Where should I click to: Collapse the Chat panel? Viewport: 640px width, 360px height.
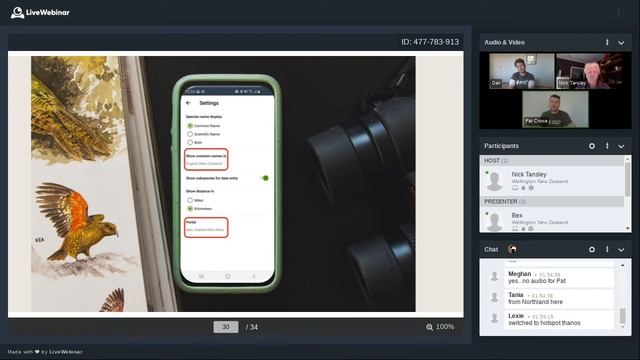[x=621, y=249]
